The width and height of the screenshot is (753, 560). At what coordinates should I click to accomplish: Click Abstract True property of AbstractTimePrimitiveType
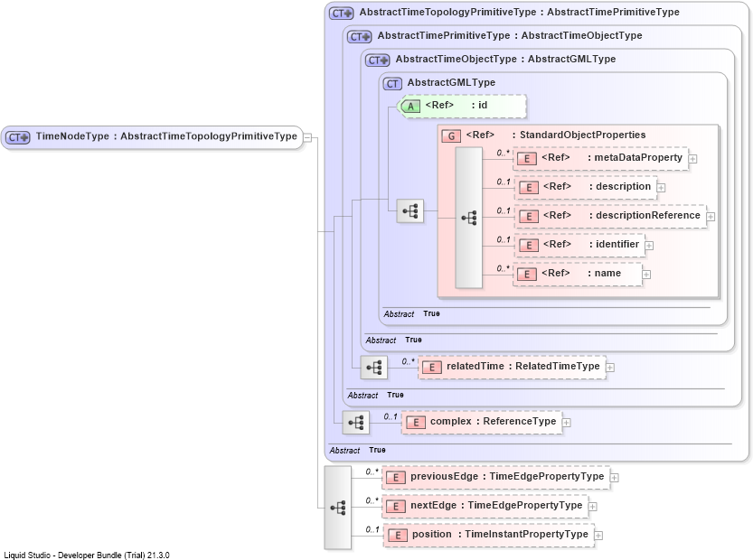coord(375,396)
